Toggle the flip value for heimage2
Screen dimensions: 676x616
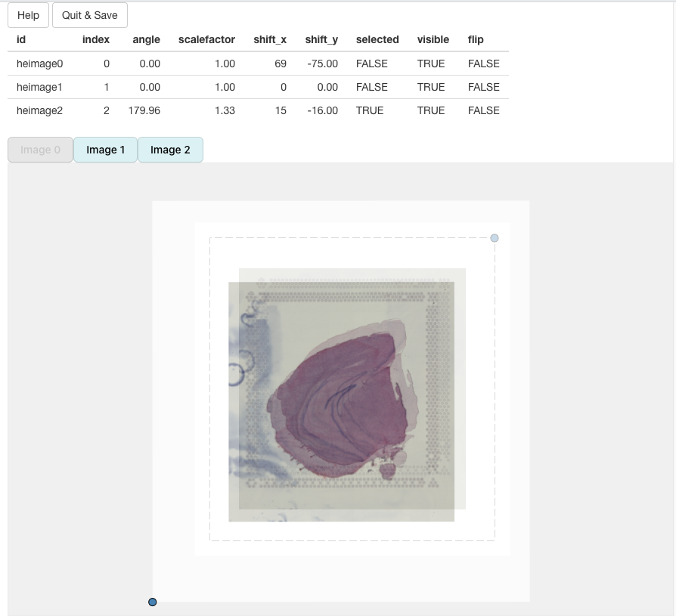(483, 110)
